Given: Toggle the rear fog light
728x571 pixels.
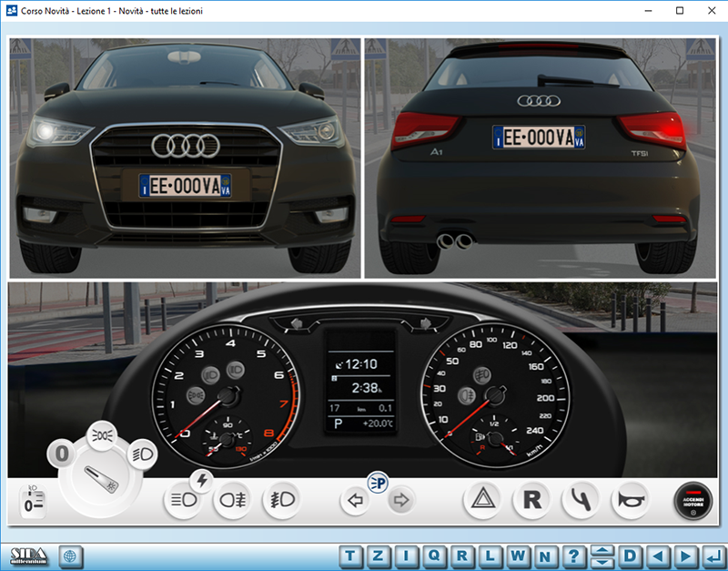Looking at the screenshot, I should point(231,500).
